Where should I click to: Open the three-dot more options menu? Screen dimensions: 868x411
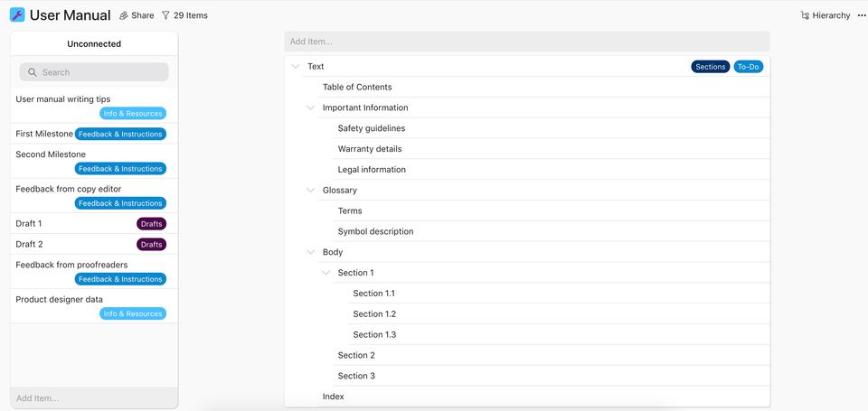pos(861,15)
